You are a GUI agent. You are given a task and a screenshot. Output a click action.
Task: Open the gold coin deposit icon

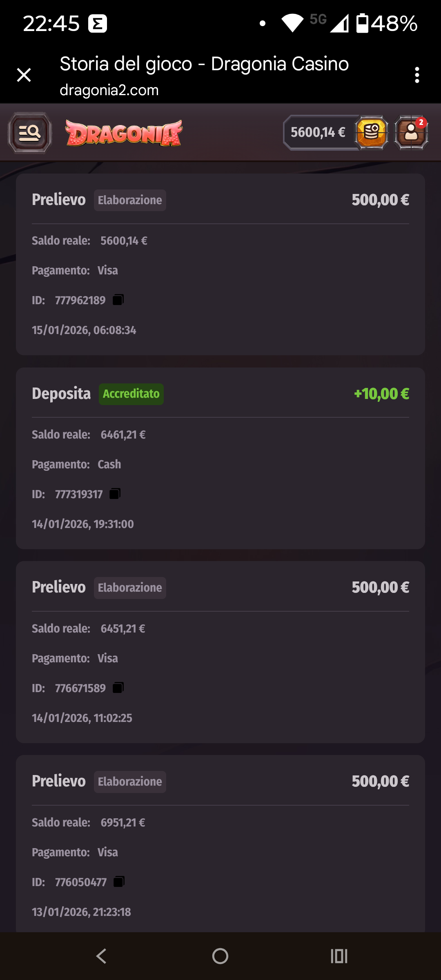(371, 133)
